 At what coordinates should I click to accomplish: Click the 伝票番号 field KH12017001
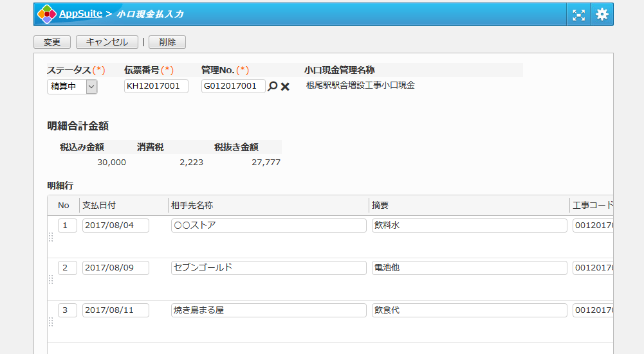click(156, 86)
